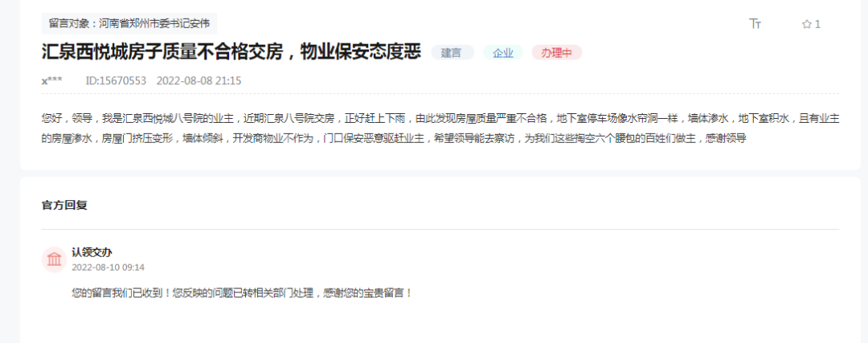
Task: Select the 企业 category tag
Action: 502,52
